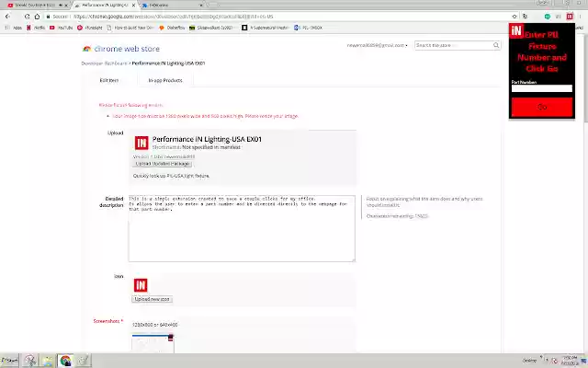588x368 pixels.
Task: Click the Upload new icon button
Action: click(152, 300)
